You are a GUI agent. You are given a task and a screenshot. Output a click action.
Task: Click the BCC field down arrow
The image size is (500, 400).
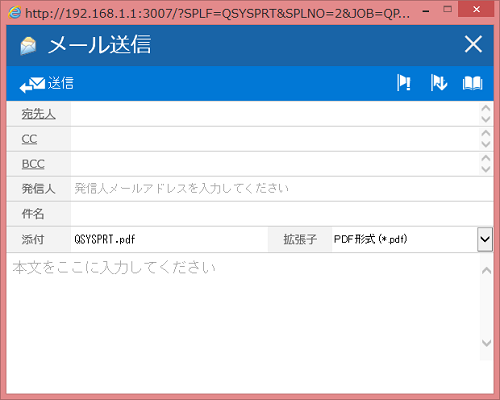pyautogui.click(x=486, y=169)
